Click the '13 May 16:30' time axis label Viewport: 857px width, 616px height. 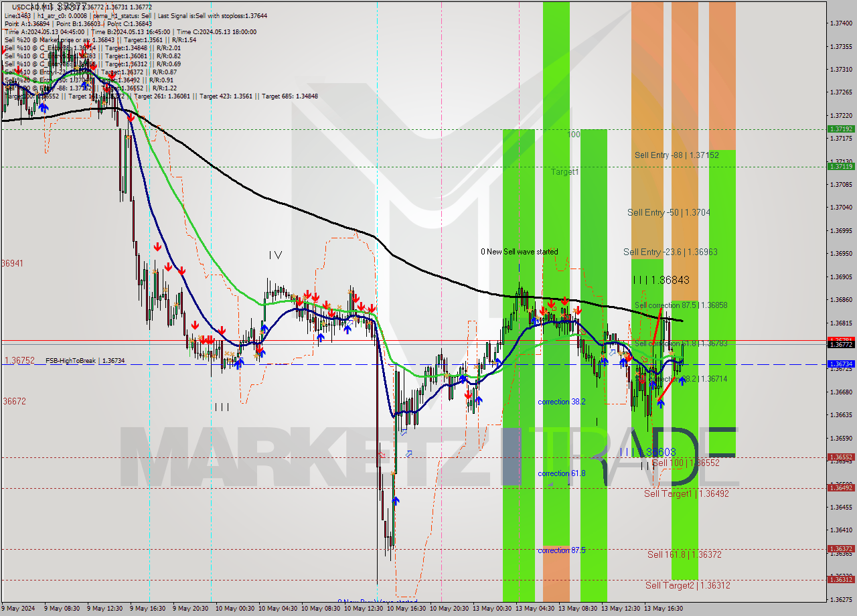[664, 609]
